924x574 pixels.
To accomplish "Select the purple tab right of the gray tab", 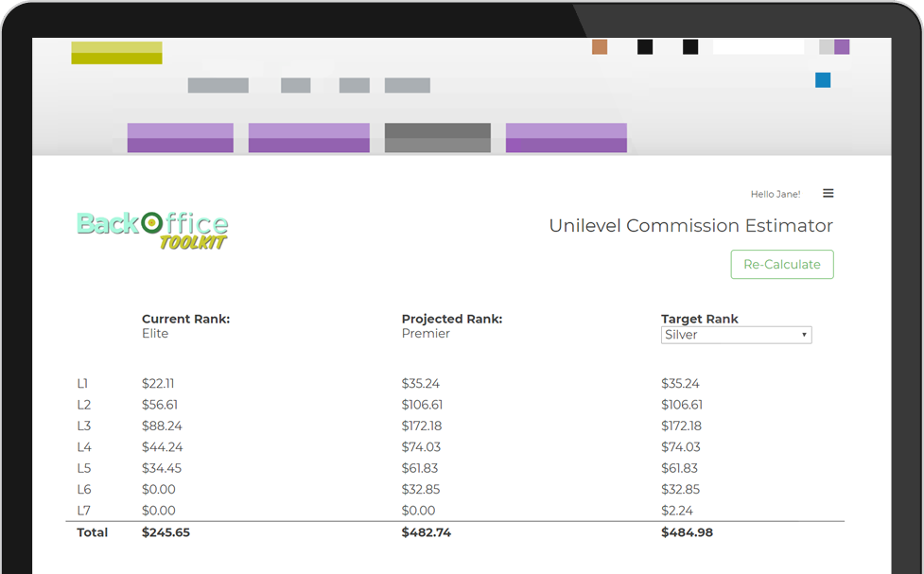I will (x=566, y=138).
